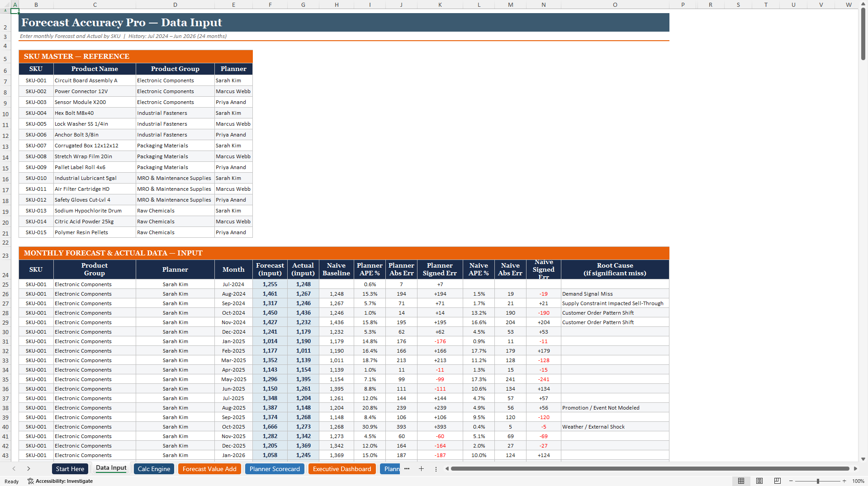Open the Start Here sheet tab
This screenshot has width=868, height=486.
70,469
